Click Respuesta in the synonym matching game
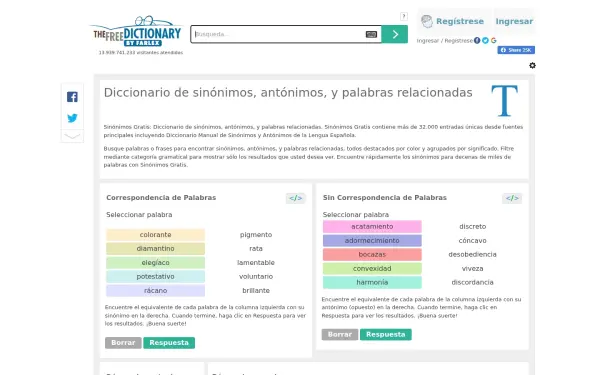600x375 pixels. (169, 343)
